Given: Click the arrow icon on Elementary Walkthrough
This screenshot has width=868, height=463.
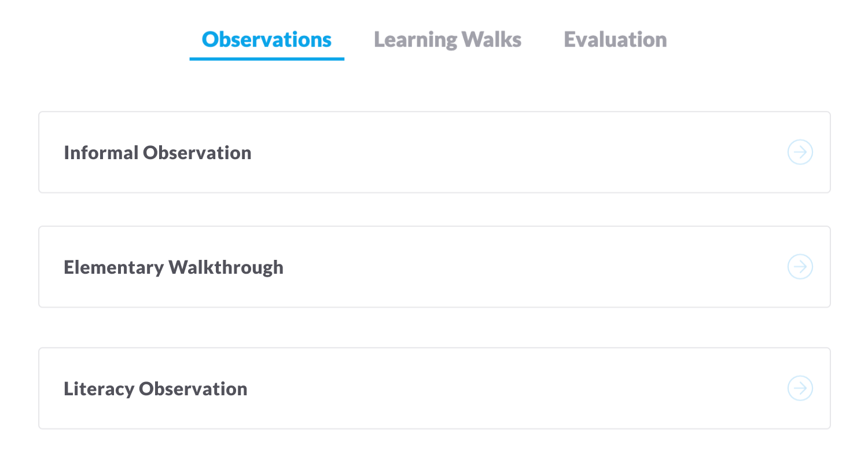Looking at the screenshot, I should pyautogui.click(x=800, y=267).
